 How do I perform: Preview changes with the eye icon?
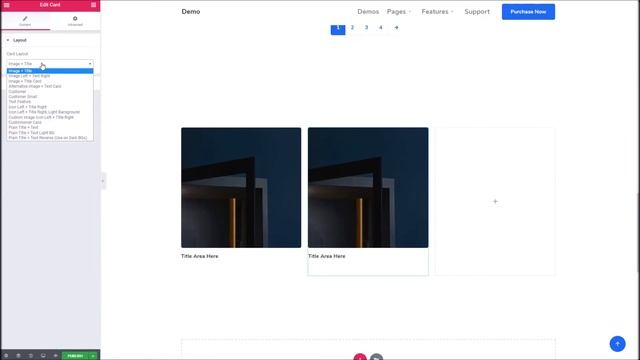click(x=56, y=356)
